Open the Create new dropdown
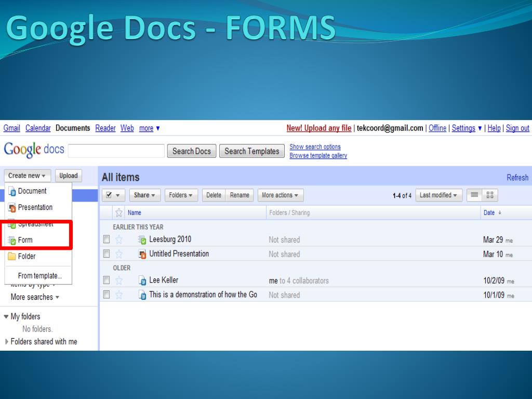The width and height of the screenshot is (532, 399). click(27, 176)
